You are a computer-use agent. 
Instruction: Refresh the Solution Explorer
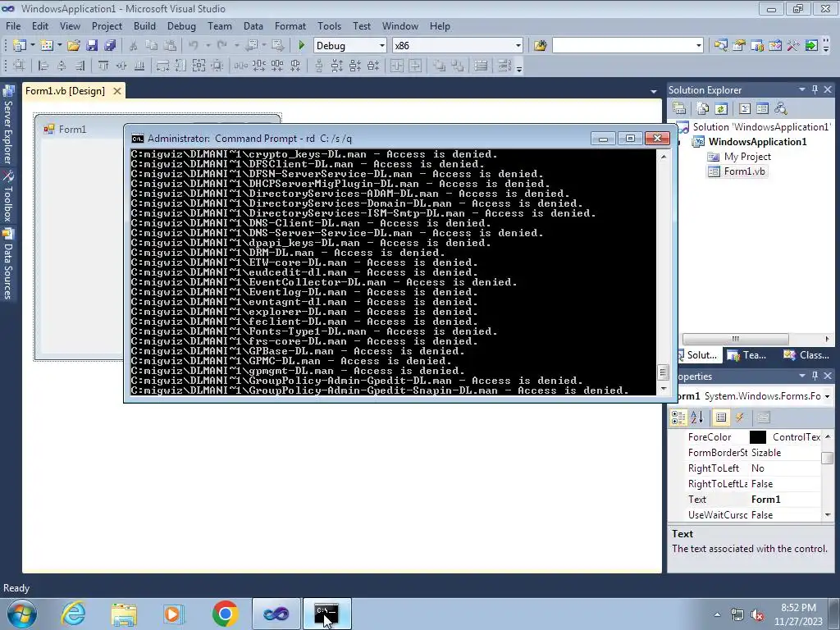(x=721, y=109)
